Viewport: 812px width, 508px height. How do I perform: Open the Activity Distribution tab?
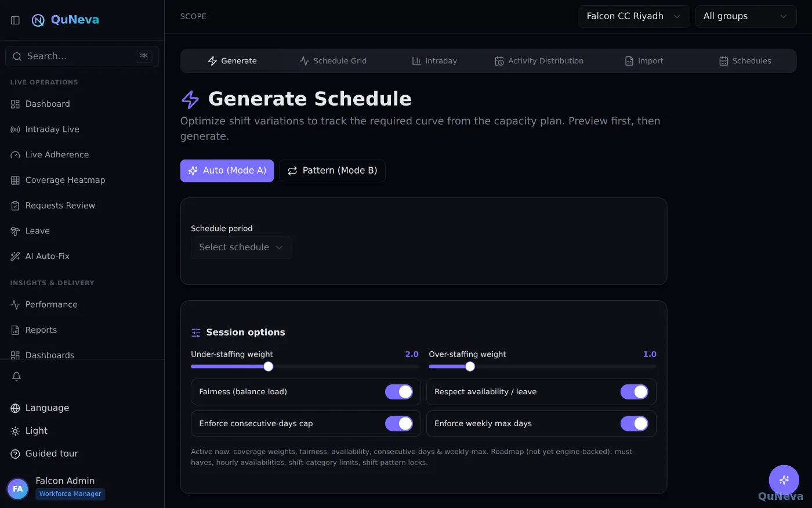[x=539, y=61]
